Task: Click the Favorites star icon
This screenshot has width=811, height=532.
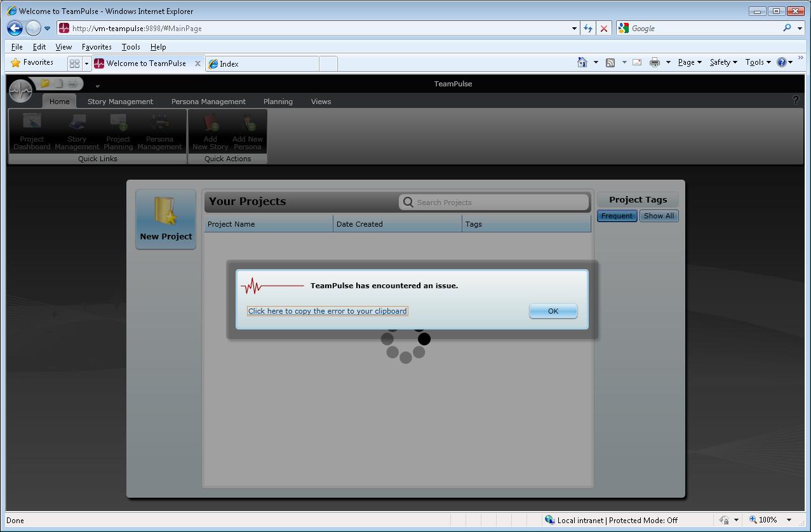Action: tap(16, 63)
